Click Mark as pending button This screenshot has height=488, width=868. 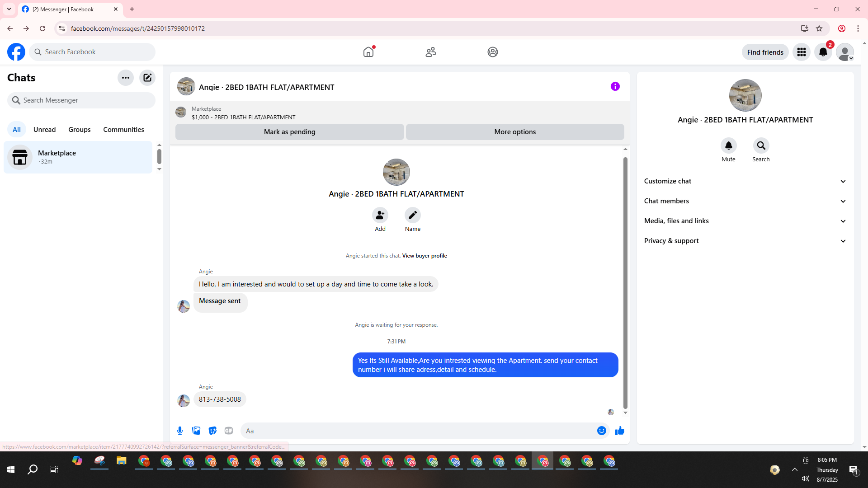pos(290,132)
